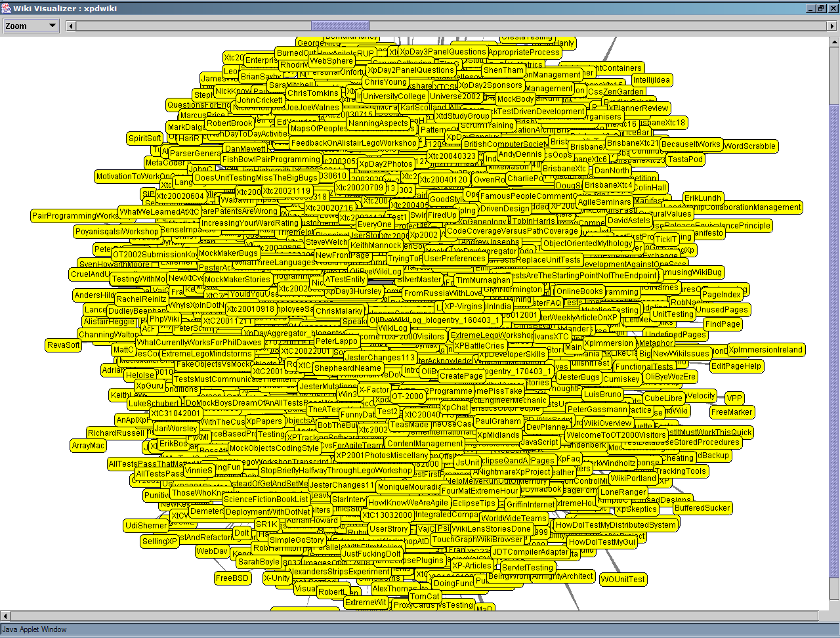Select the TrackingTools node
Viewport: 840px width, 638px height.
[x=681, y=471]
